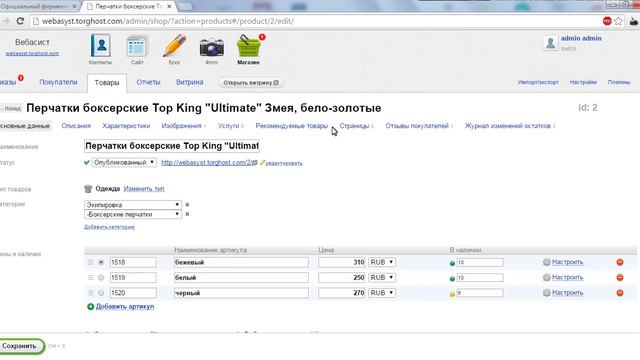Select SKU 1519 as the main radio
Viewport: 640px width, 360px height.
pos(101,278)
